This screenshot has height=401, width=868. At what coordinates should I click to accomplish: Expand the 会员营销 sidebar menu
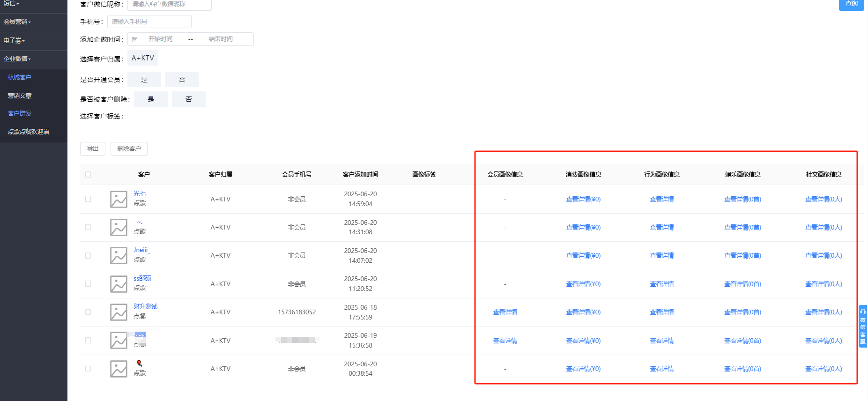point(34,22)
